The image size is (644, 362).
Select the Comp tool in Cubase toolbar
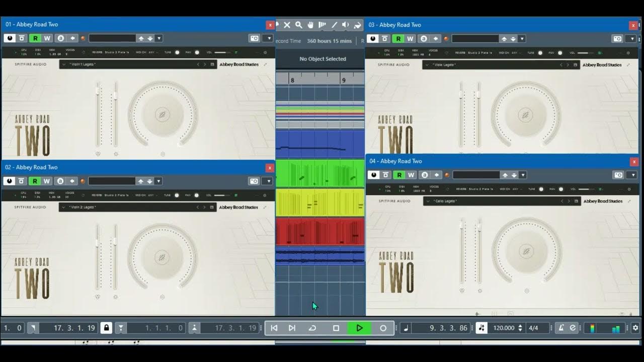[322, 25]
